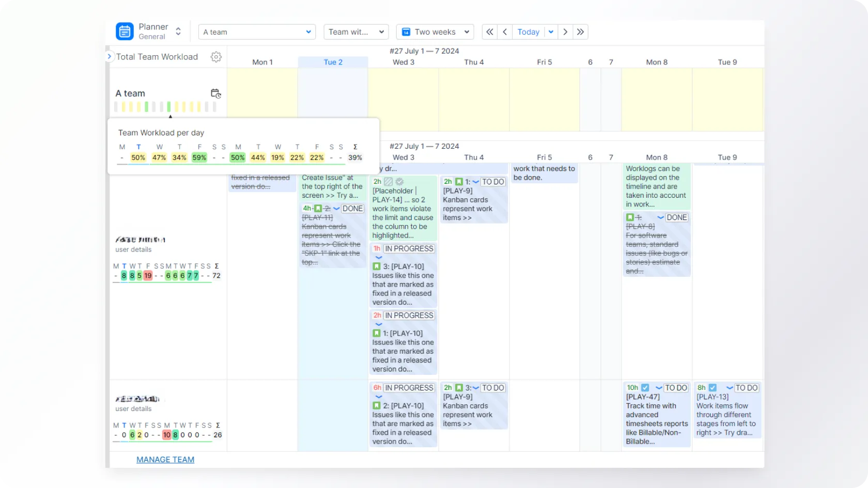868x488 pixels.
Task: Open Total Team Workload settings gear
Action: click(216, 57)
